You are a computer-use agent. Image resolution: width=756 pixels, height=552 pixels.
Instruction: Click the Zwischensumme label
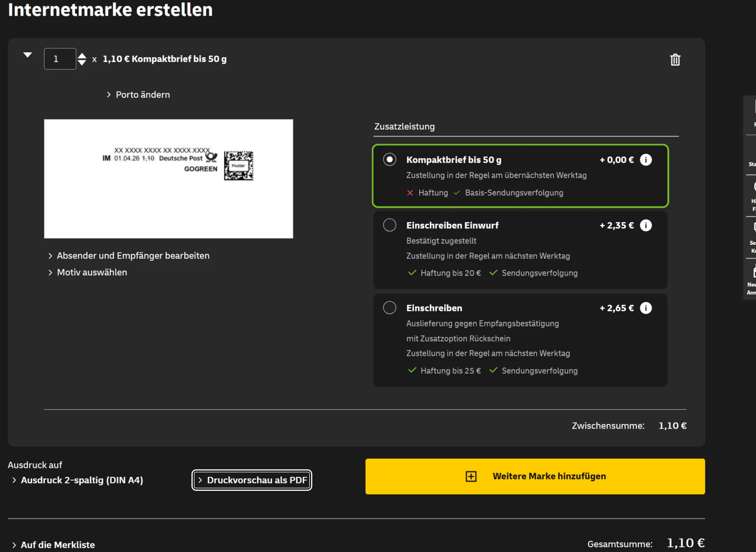(x=608, y=426)
